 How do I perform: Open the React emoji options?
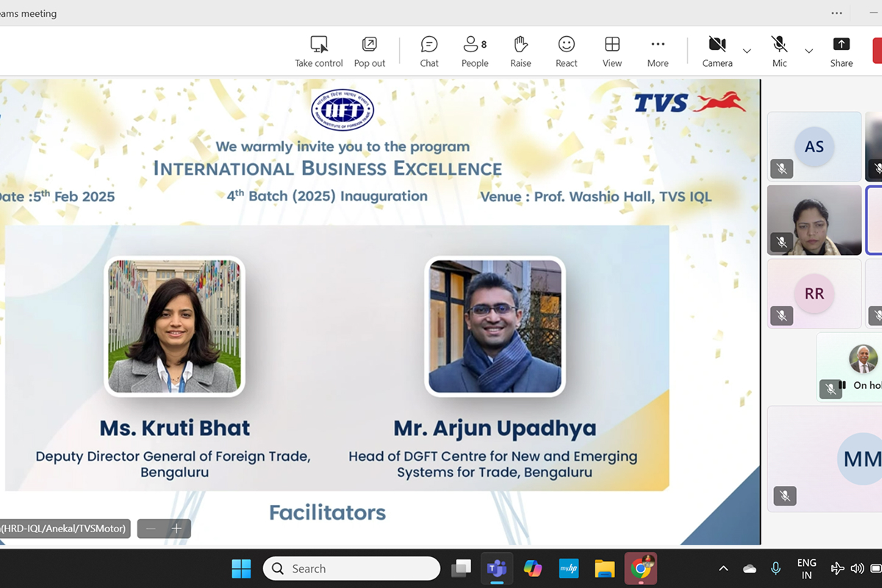pos(566,52)
